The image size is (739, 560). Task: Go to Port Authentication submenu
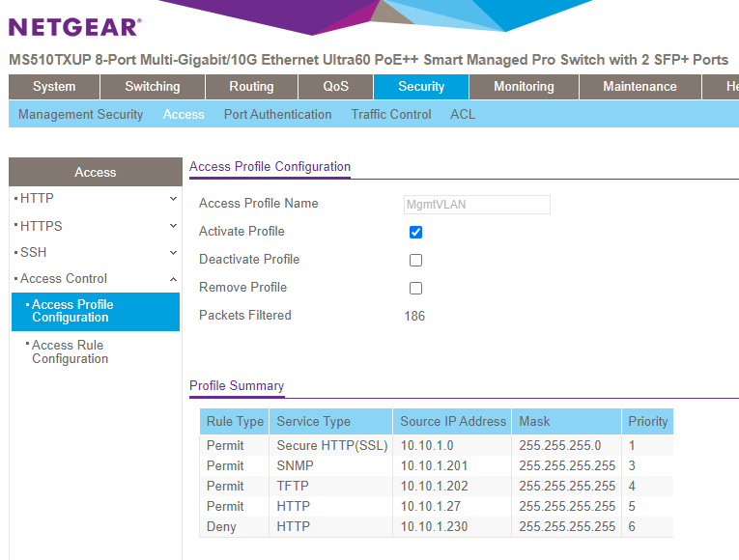pos(277,114)
